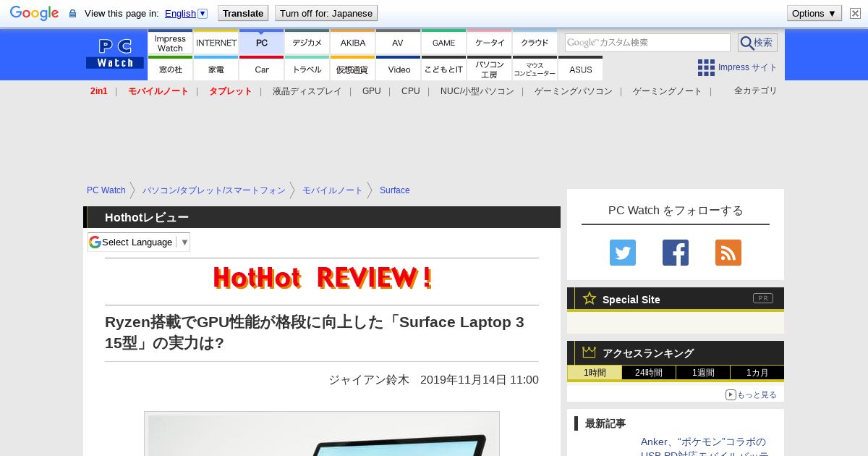Screen dimensions: 868x456
Task: Open the 液晶ディスプレイ category link
Action: (307, 91)
